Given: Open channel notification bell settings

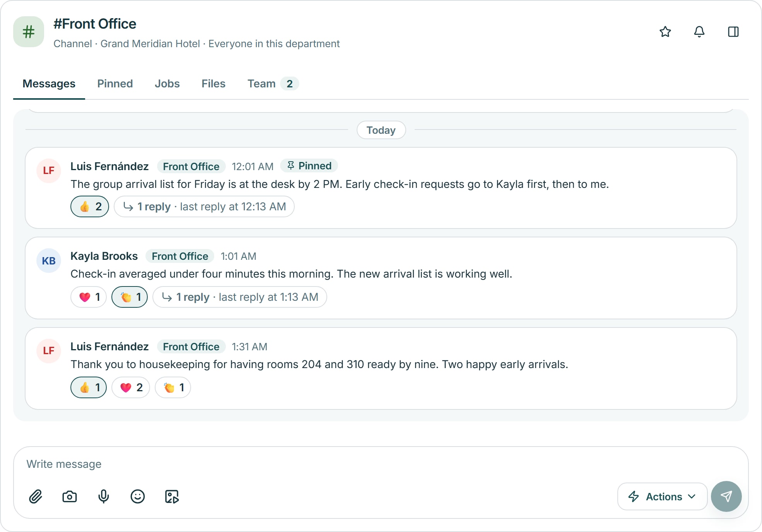Looking at the screenshot, I should click(x=699, y=32).
